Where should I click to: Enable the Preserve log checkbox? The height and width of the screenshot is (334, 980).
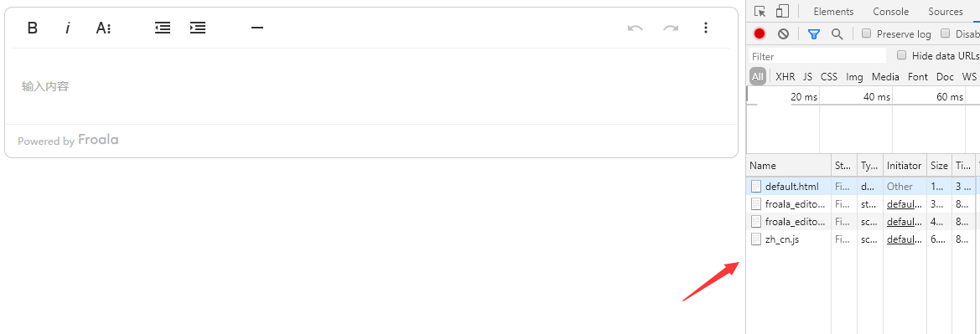(866, 33)
